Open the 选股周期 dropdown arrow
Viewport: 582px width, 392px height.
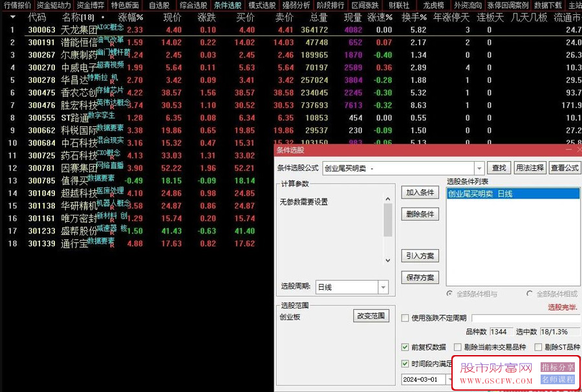click(383, 287)
